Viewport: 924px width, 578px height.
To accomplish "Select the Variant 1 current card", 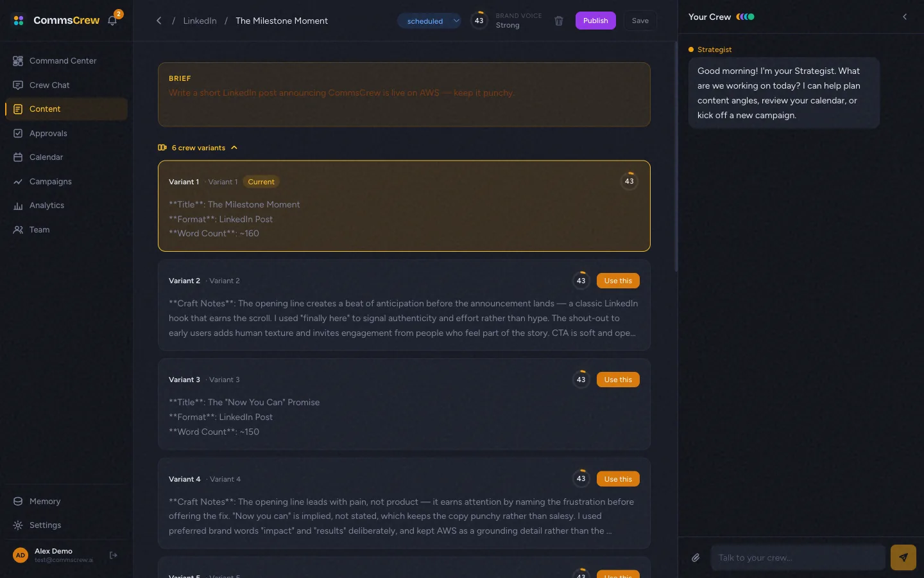I will (404, 206).
